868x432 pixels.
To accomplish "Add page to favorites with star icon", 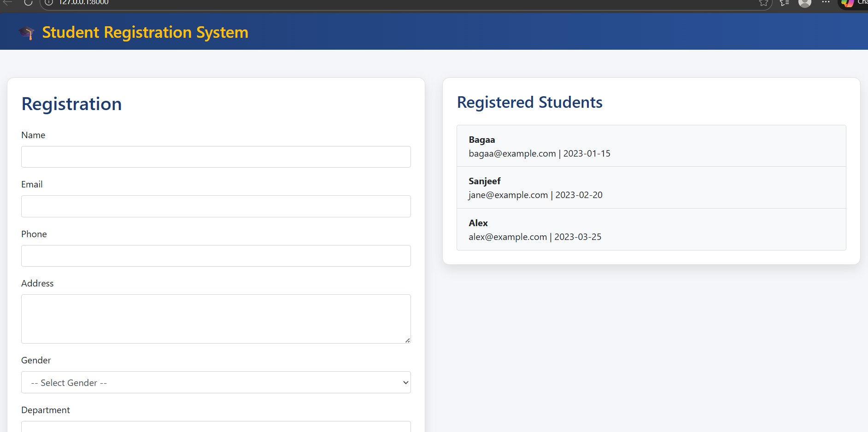I will [x=763, y=3].
